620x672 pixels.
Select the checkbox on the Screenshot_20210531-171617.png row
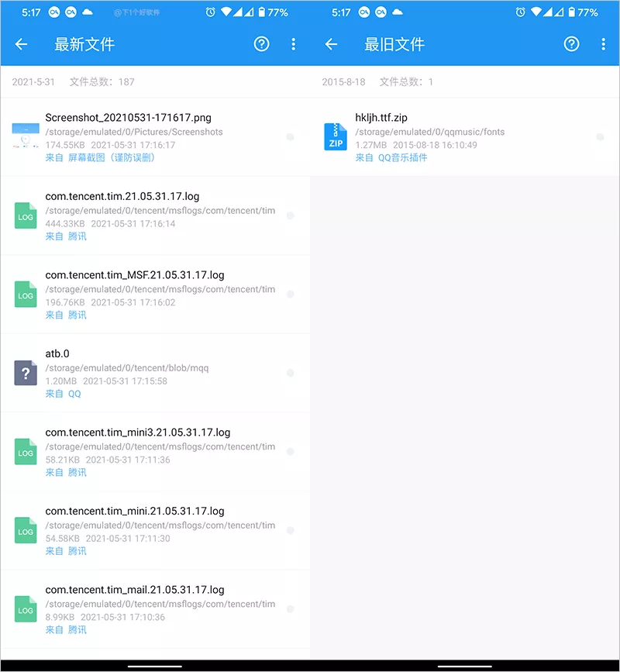(291, 136)
